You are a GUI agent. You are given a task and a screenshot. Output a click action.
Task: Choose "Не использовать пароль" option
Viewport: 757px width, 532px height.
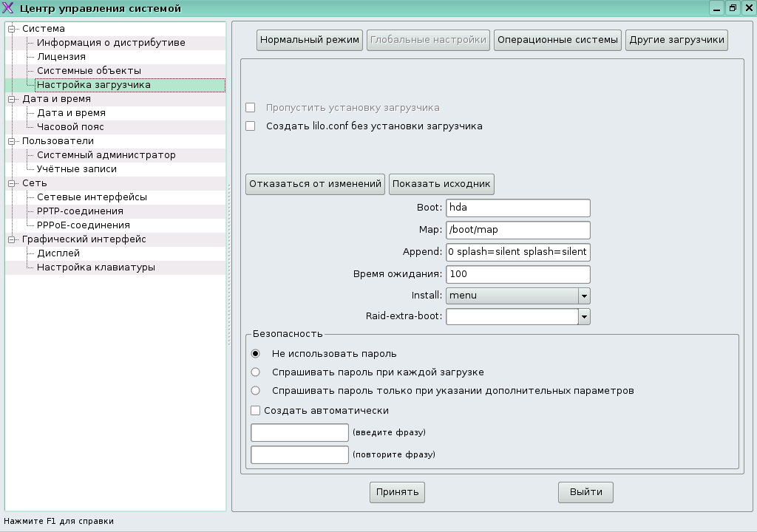coord(255,355)
